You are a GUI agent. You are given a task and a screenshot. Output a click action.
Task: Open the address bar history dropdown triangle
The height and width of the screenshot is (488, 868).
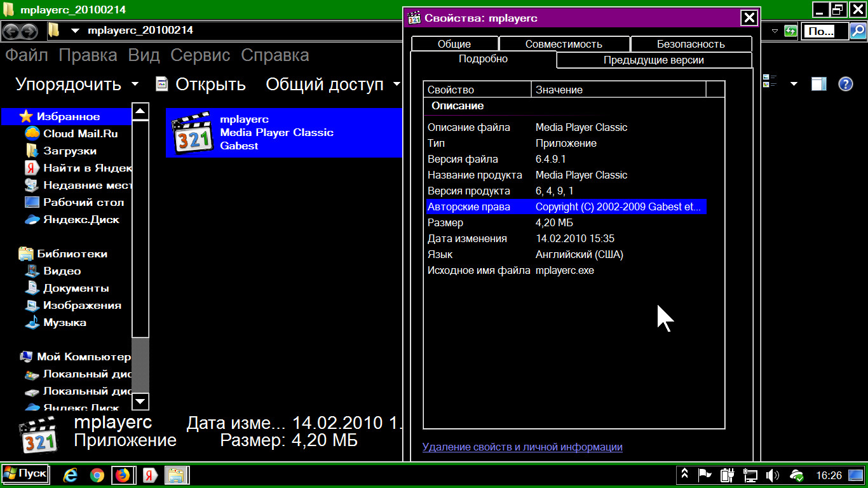775,30
